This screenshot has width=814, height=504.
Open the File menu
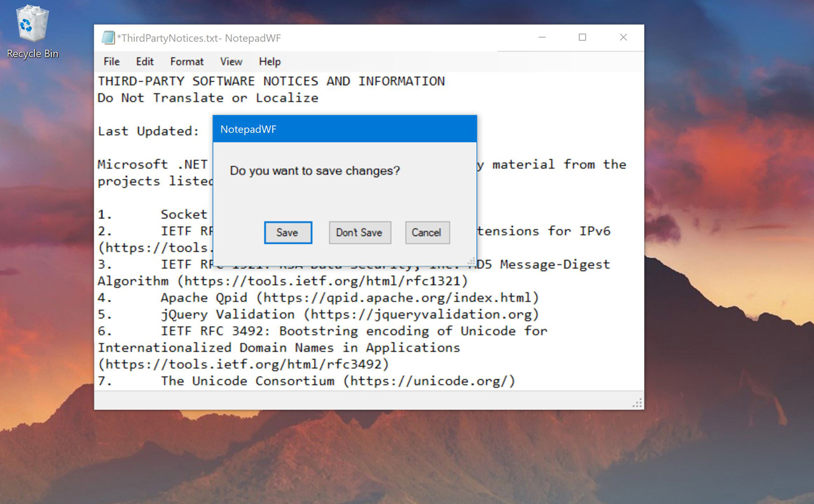click(111, 62)
